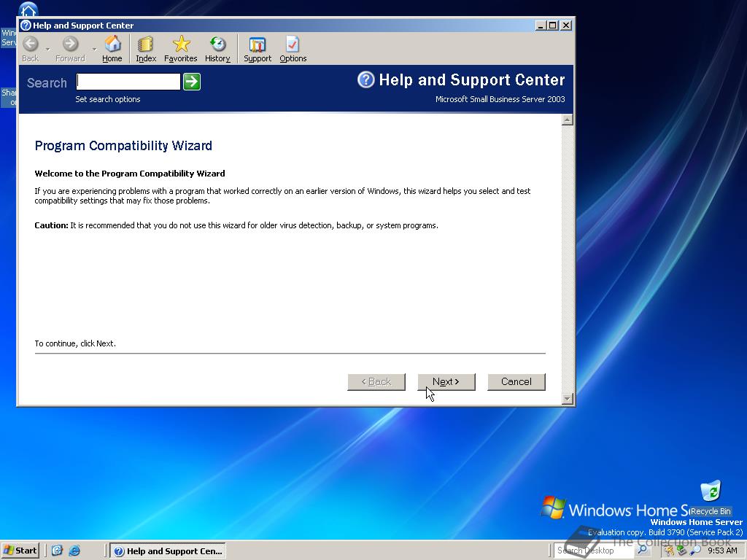
Task: Open History clock icon
Action: 217,49
